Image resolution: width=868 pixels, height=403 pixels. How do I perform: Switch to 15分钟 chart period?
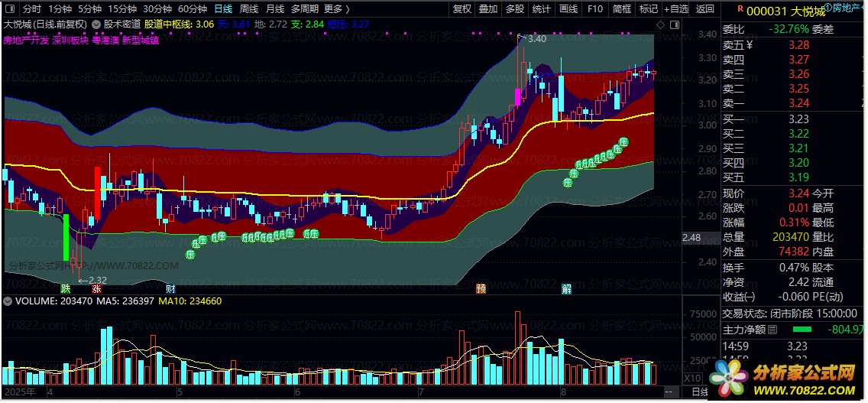121,9
